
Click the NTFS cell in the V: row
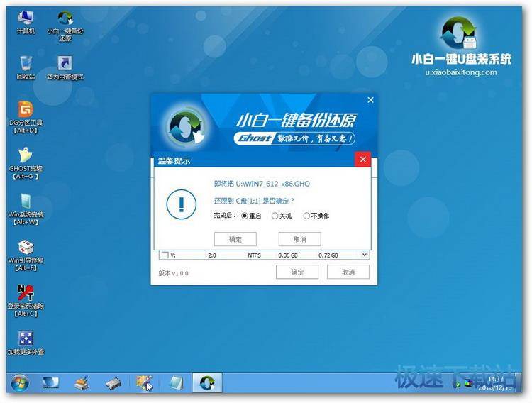pyautogui.click(x=254, y=255)
